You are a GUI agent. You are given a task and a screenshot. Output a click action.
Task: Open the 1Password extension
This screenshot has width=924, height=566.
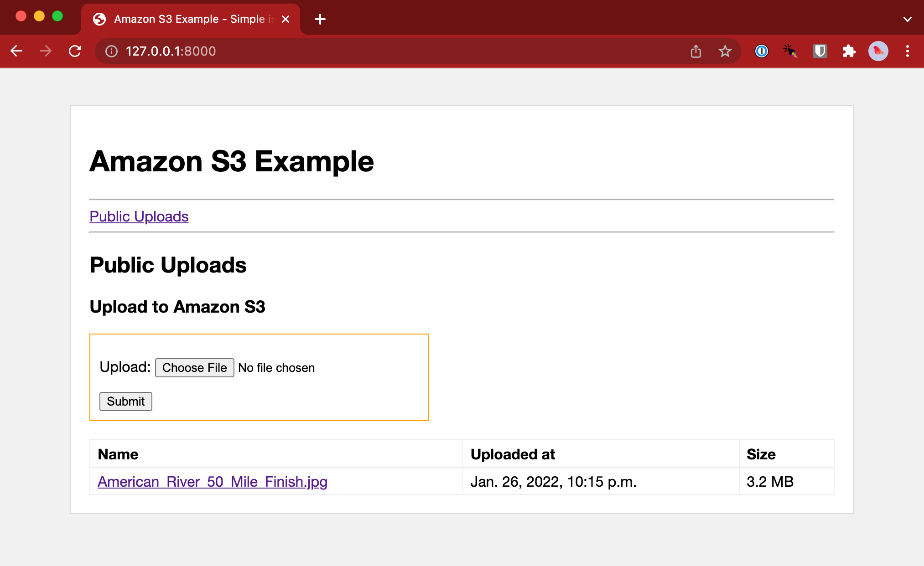pyautogui.click(x=761, y=51)
